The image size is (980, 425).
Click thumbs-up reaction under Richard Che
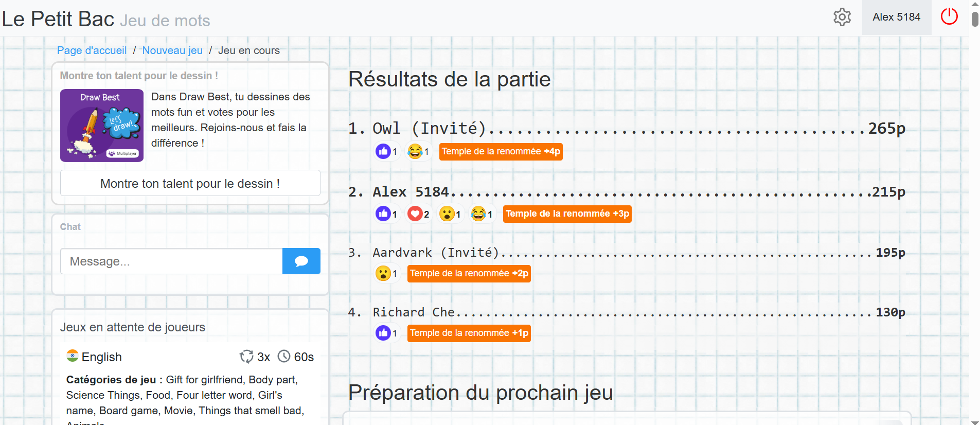click(387, 333)
